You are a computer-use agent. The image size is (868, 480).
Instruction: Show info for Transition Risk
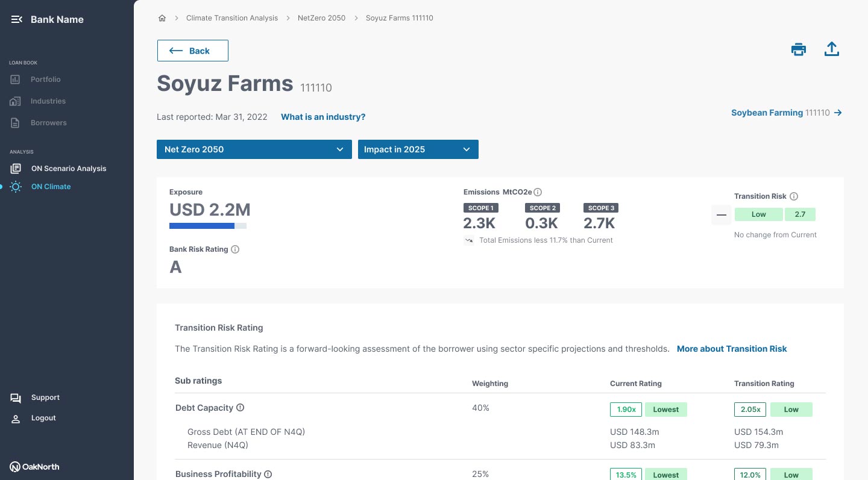[x=794, y=196]
